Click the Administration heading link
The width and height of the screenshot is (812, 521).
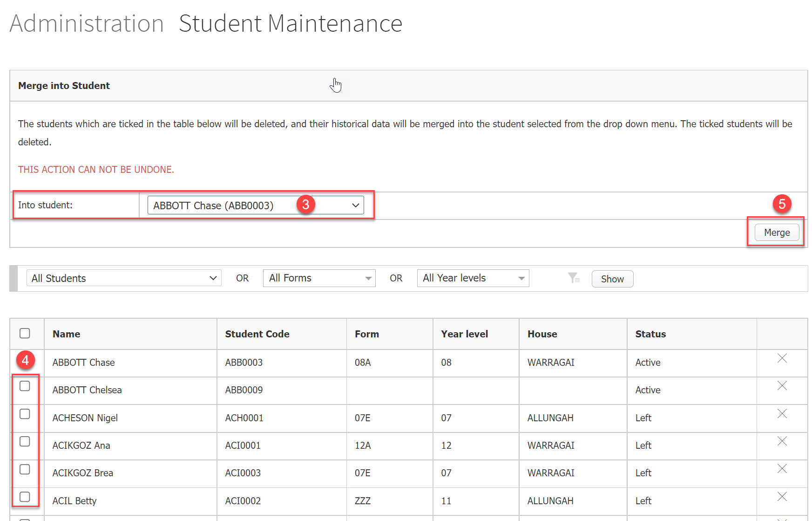(87, 23)
